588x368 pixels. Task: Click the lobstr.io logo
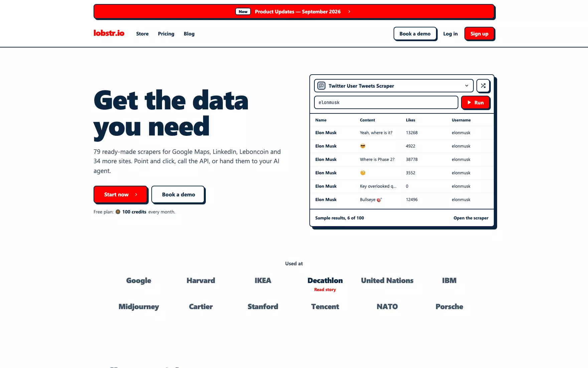tap(109, 33)
